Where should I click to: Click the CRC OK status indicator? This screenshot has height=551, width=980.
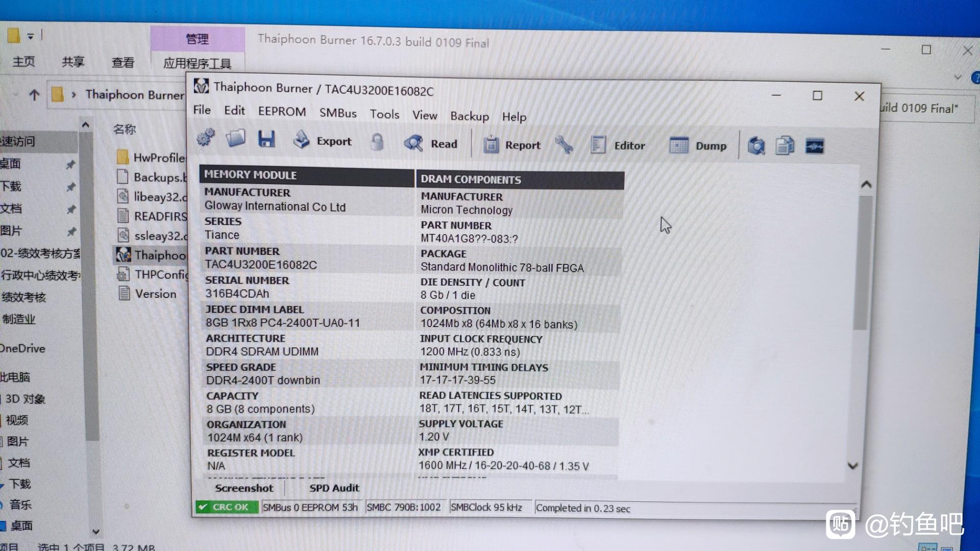click(x=227, y=507)
